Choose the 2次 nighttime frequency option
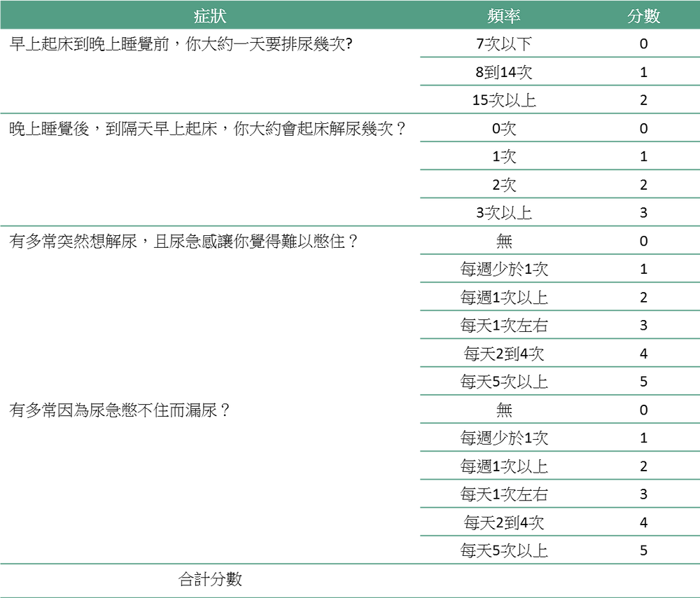Viewport: 700px width, 598px height. pos(503,185)
